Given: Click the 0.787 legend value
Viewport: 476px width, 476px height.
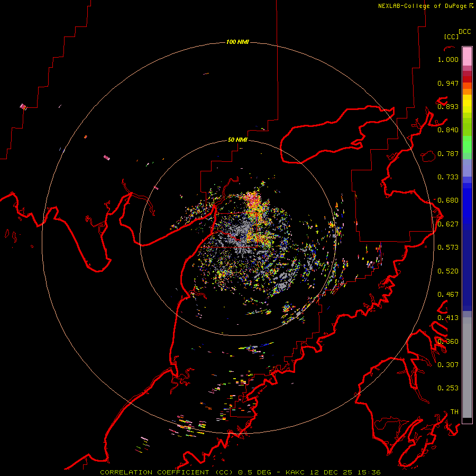Looking at the screenshot, I should (448, 153).
